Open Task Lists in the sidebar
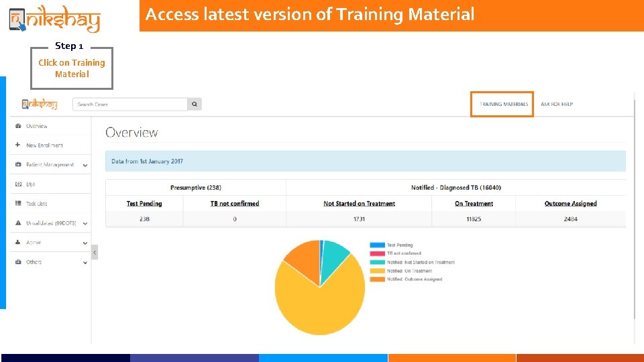 pos(36,204)
